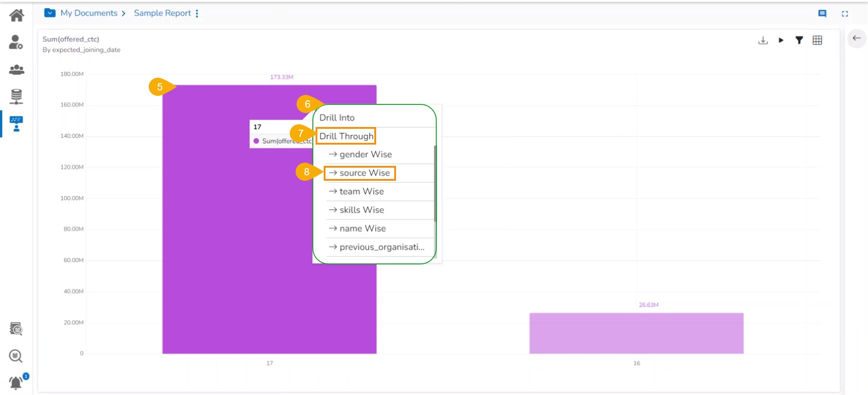
Task: Open the user groups icon
Action: point(17,70)
